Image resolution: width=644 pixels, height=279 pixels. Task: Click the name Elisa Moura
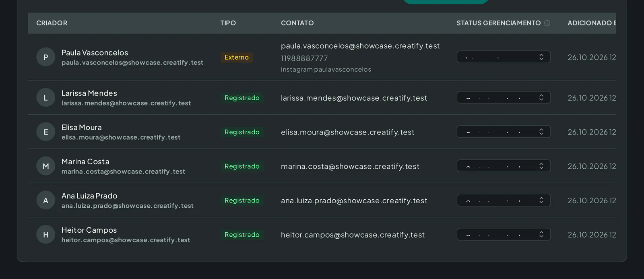point(82,128)
